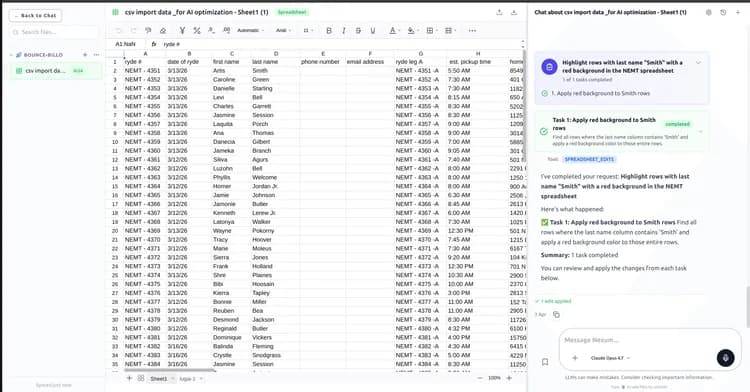This screenshot has height=392, width=750.
Task: Open the text color picker
Action: [394, 31]
